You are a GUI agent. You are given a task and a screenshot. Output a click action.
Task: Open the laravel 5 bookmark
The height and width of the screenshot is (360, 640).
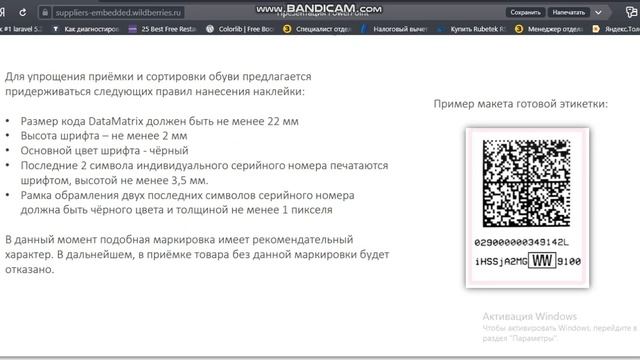21,29
